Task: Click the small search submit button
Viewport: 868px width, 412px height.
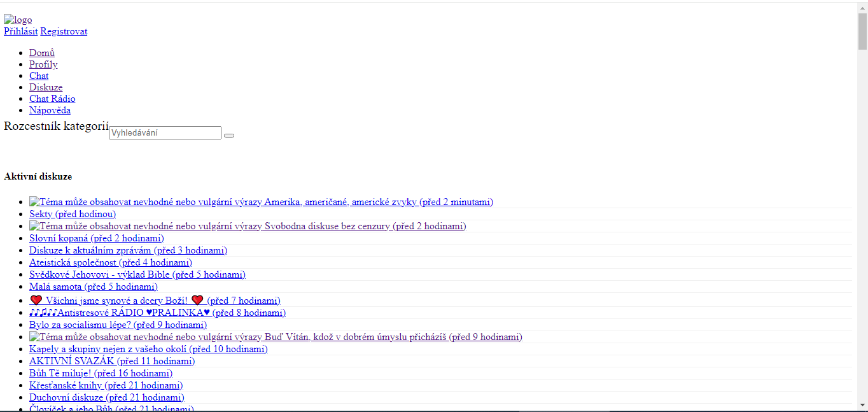Action: tap(229, 135)
